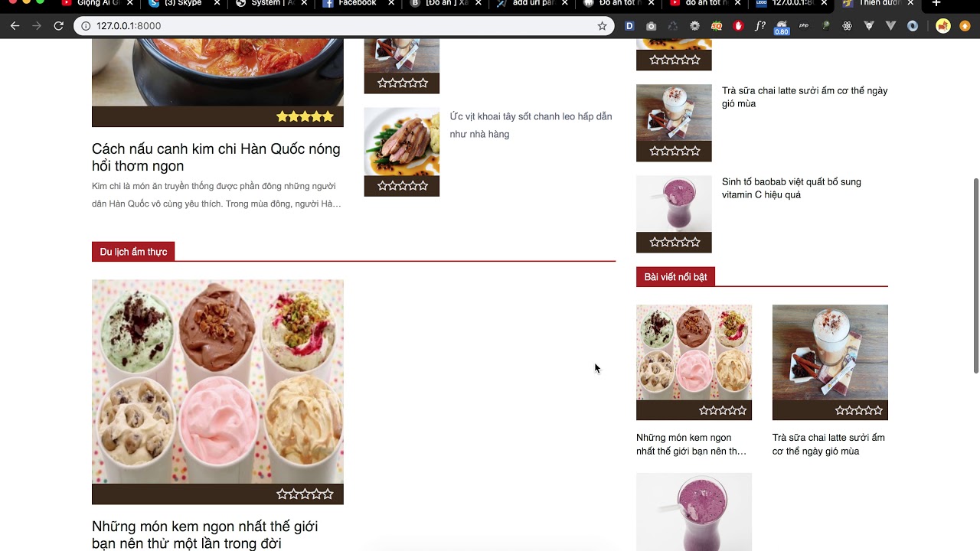This screenshot has height=551, width=980.
Task: Click star rating under large ice cream image
Action: click(305, 494)
